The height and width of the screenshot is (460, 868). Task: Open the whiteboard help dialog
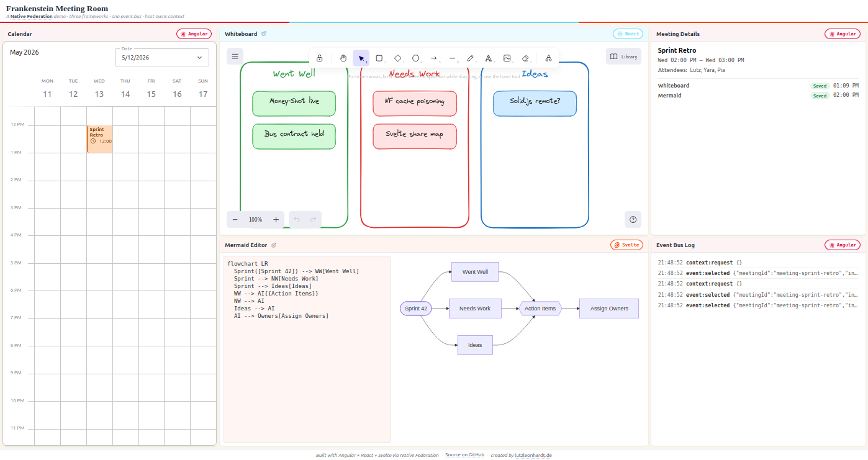click(x=633, y=219)
